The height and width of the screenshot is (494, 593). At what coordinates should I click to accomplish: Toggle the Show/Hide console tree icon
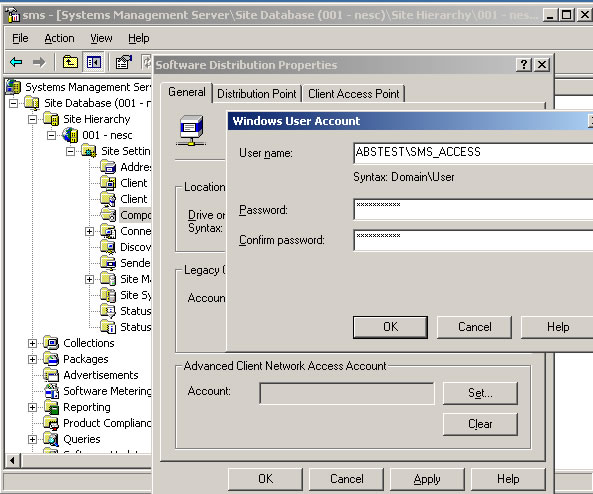tap(93, 62)
